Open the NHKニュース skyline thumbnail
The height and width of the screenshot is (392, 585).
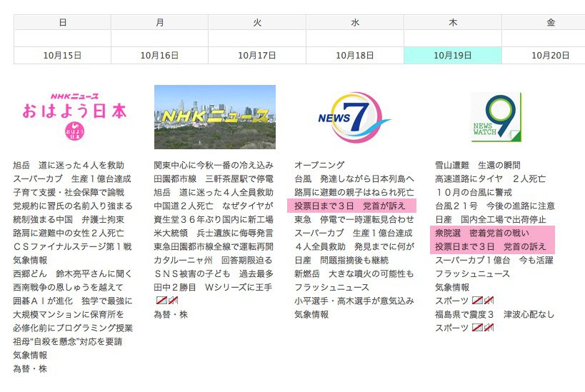pyautogui.click(x=215, y=117)
